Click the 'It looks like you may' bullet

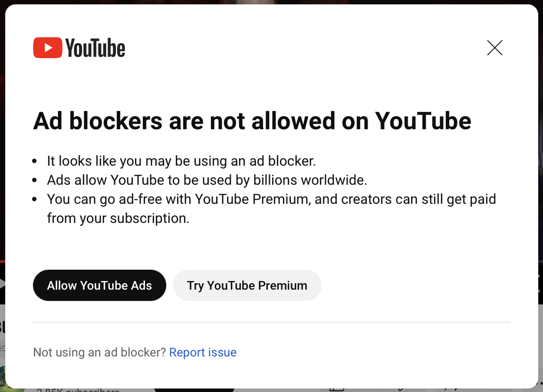[x=181, y=161]
